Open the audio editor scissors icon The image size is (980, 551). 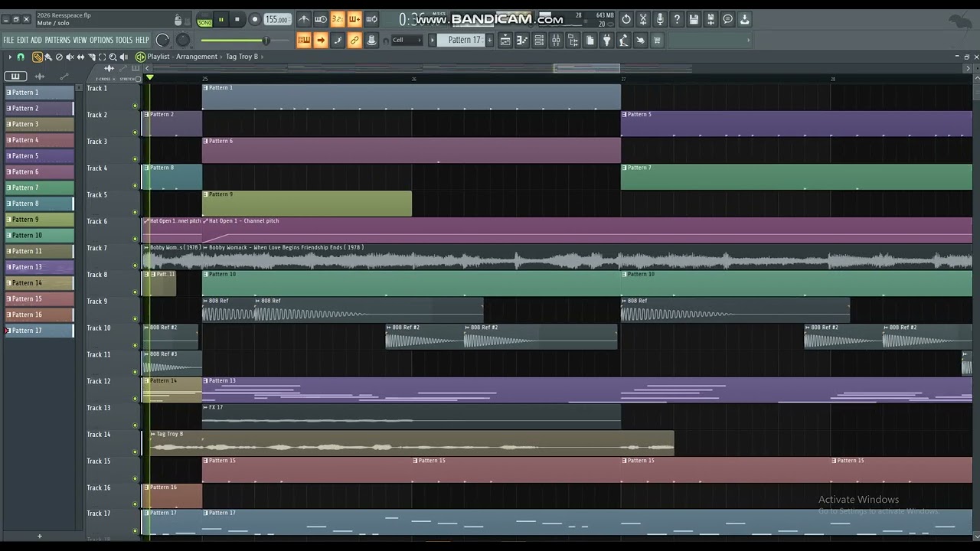(643, 19)
